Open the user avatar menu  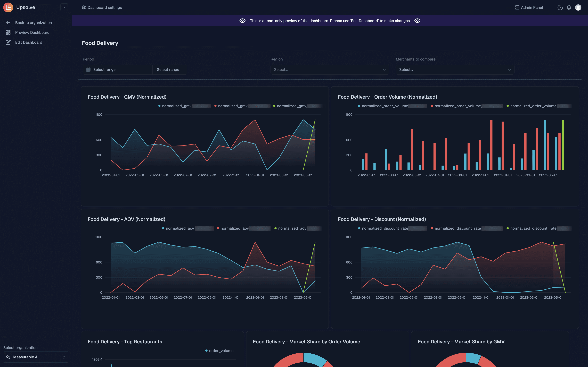[x=578, y=7]
